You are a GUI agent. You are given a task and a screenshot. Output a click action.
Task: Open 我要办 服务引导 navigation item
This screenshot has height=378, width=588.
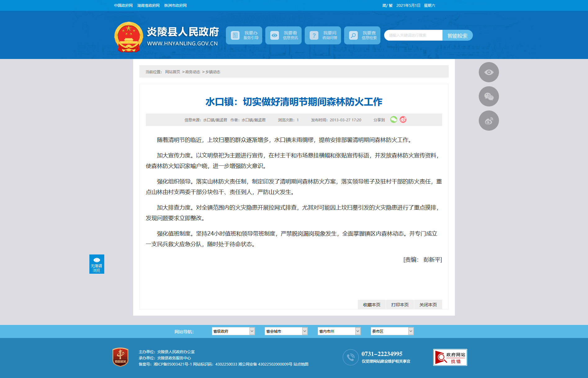[244, 35]
